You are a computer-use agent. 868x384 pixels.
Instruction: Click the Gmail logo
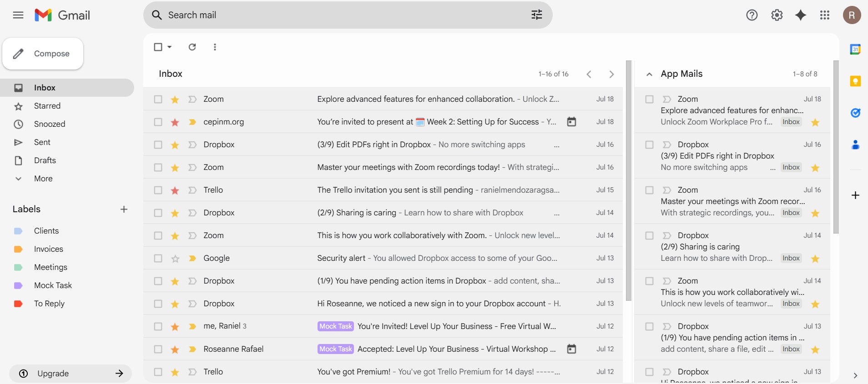62,15
